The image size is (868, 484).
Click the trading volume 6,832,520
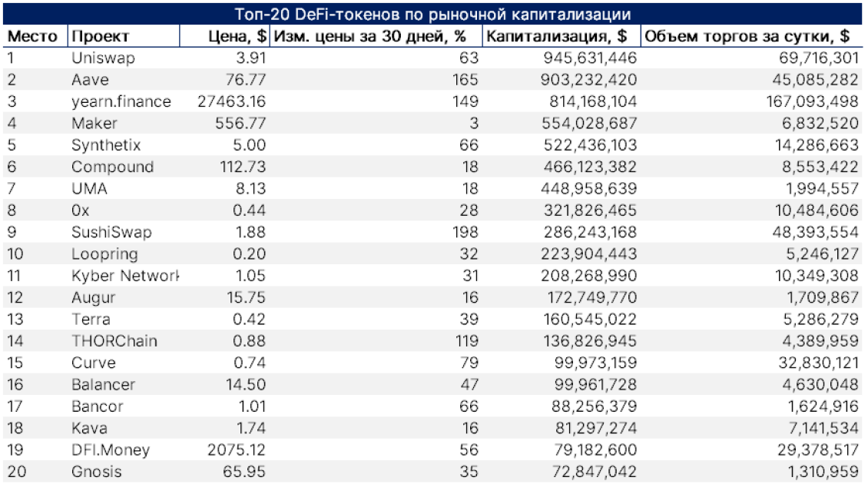(820, 123)
